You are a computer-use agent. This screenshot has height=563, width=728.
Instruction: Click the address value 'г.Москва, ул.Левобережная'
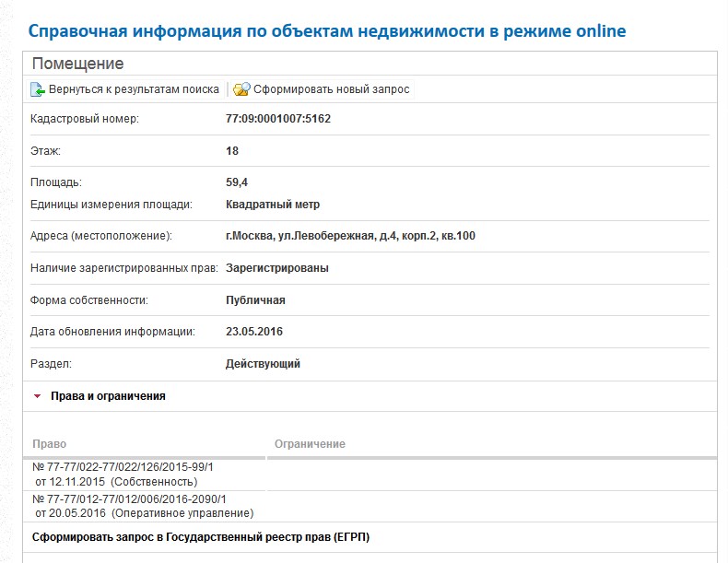[350, 236]
